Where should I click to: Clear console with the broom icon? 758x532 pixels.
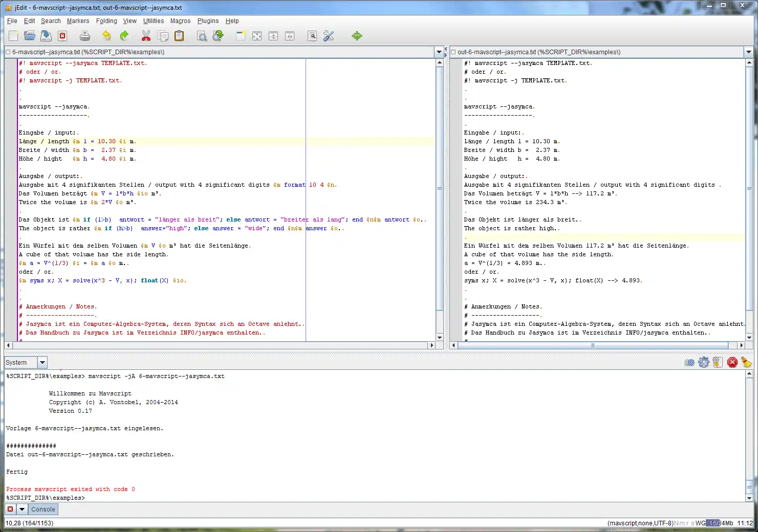(746, 362)
